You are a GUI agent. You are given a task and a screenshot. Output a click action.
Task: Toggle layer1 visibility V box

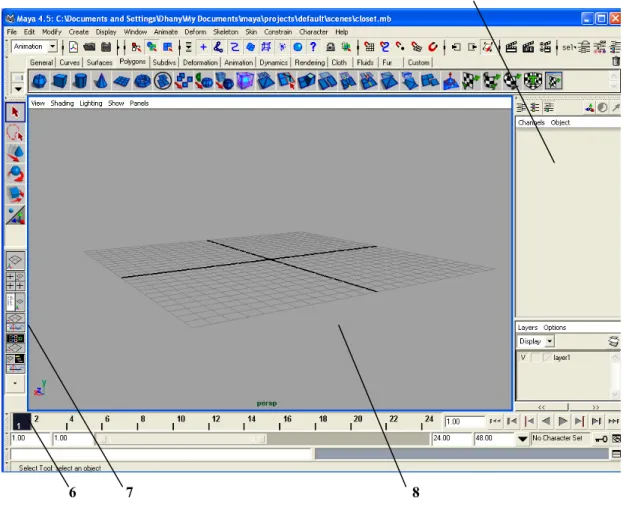(x=523, y=357)
